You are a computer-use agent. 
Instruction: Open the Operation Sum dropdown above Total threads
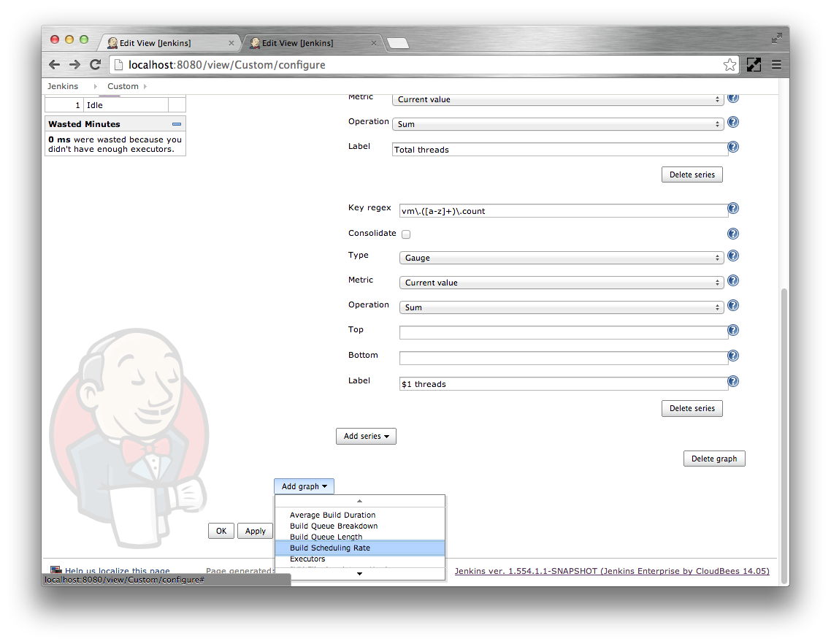point(558,124)
